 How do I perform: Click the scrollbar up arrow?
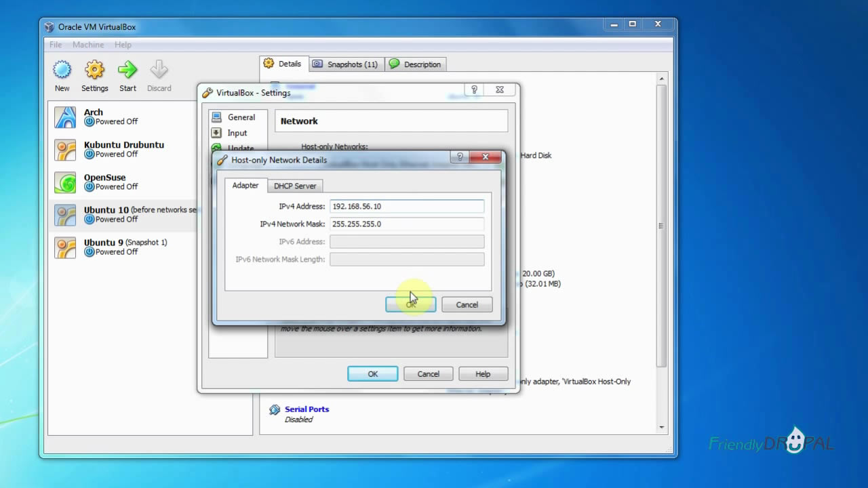point(662,79)
